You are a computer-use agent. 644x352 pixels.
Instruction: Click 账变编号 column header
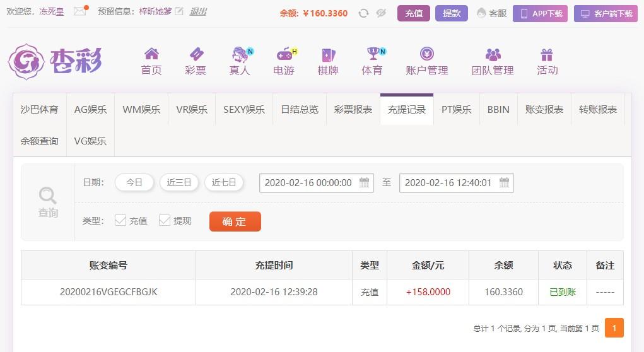108,266
